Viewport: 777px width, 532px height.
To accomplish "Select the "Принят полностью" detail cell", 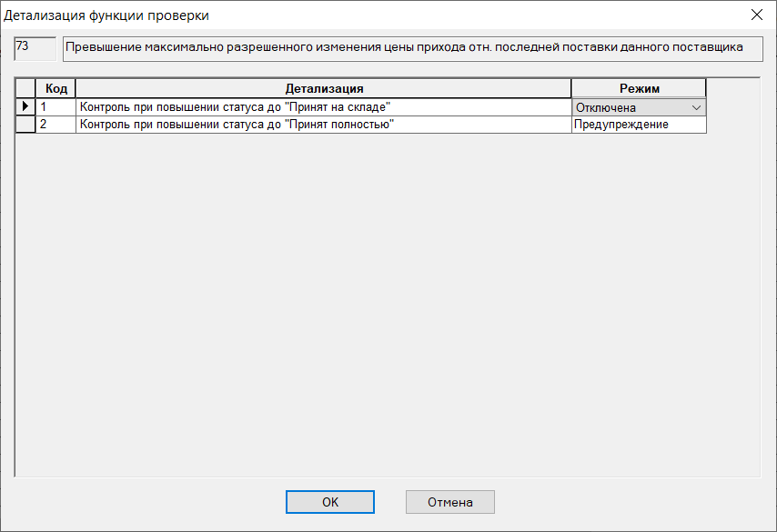I will tap(324, 125).
